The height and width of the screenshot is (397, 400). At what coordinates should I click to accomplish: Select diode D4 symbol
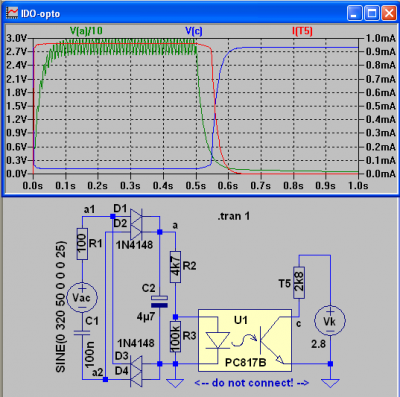point(136,379)
